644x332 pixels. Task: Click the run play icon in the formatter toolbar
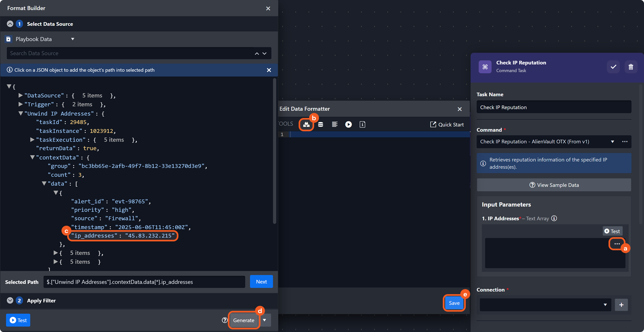pyautogui.click(x=348, y=124)
